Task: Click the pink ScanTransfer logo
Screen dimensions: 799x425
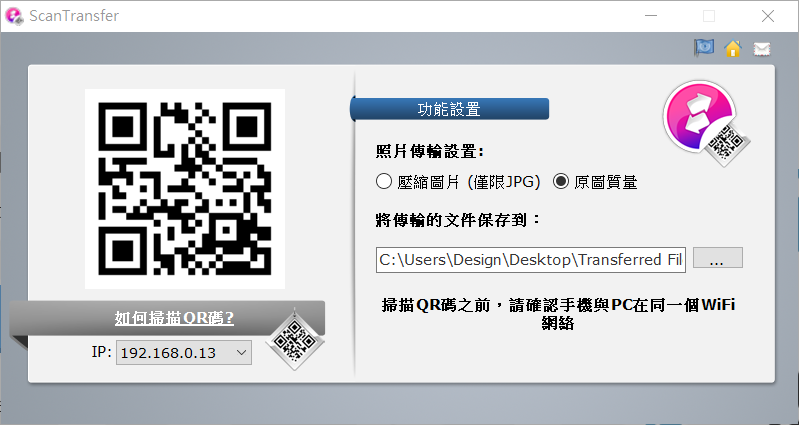Action: tap(706, 121)
